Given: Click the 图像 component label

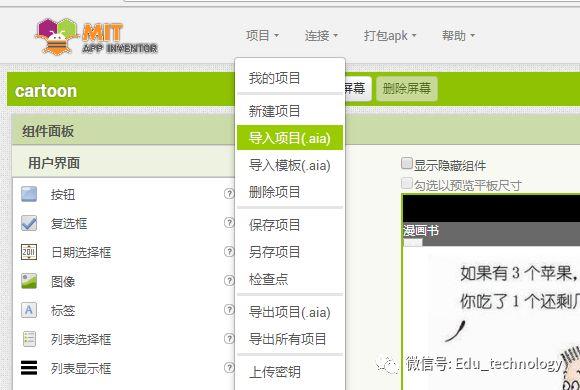Looking at the screenshot, I should pyautogui.click(x=63, y=282).
